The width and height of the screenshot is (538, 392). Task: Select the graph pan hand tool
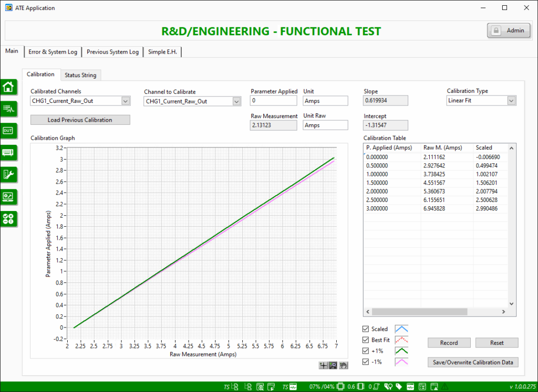point(344,365)
